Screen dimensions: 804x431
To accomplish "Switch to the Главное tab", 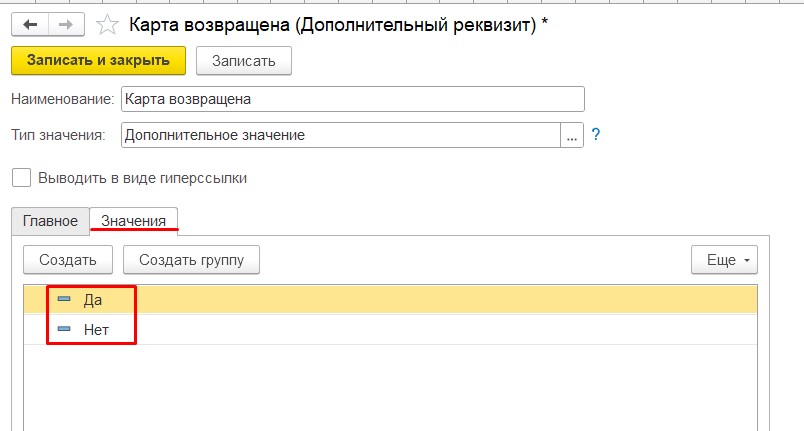I will pyautogui.click(x=50, y=220).
